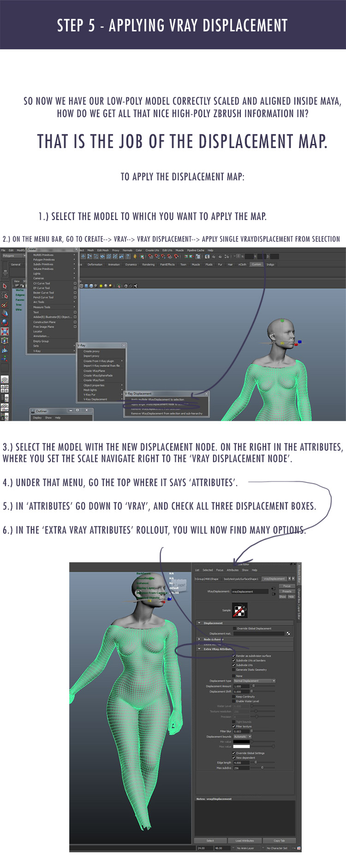The width and height of the screenshot is (346, 868).
Task: Collapse the Displacement section
Action: tap(199, 623)
